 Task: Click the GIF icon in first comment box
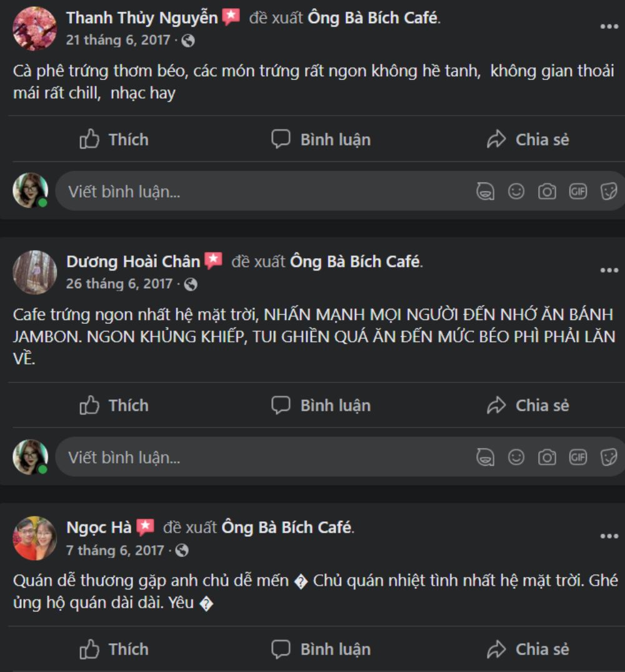tap(578, 191)
